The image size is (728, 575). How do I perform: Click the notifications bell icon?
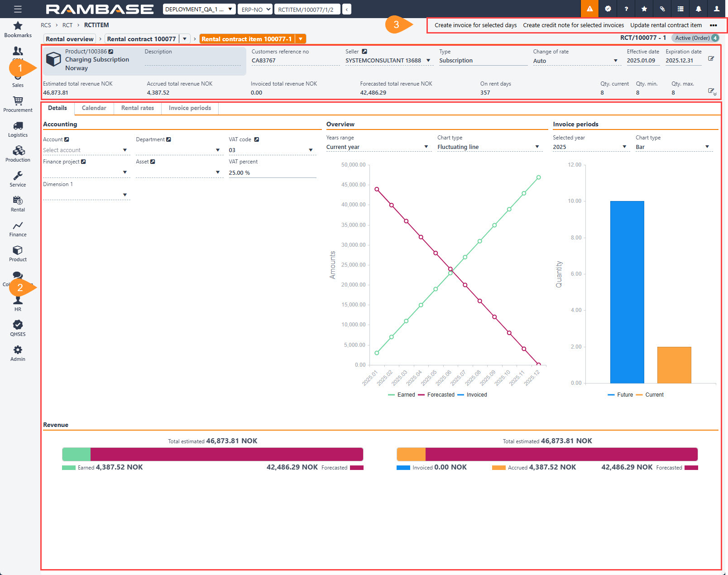pyautogui.click(x=698, y=9)
